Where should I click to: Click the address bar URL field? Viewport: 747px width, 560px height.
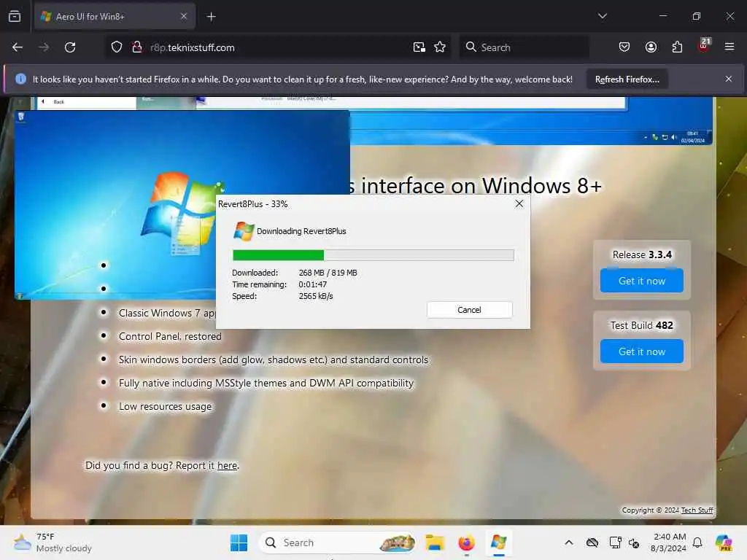click(276, 47)
